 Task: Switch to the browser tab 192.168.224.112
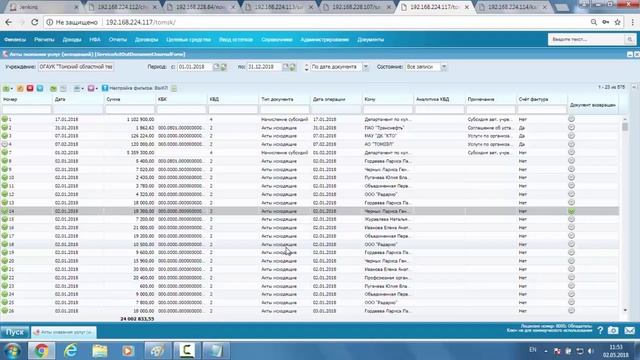(x=123, y=7)
